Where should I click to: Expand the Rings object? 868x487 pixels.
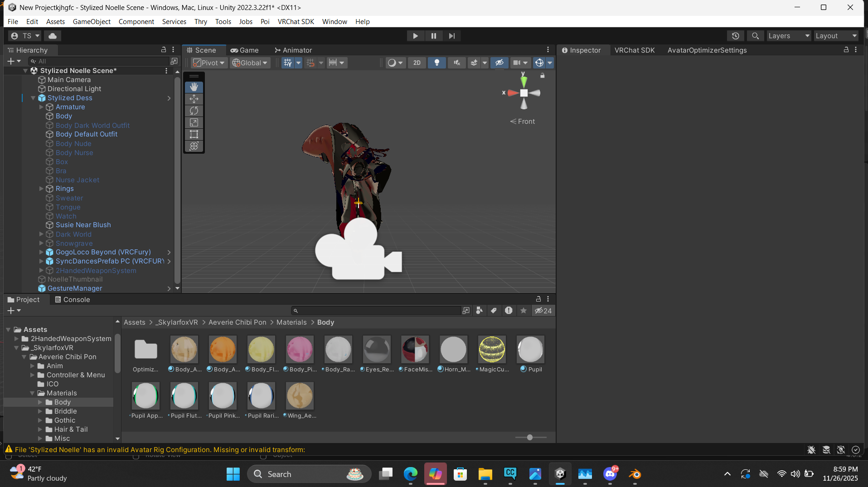(x=41, y=189)
